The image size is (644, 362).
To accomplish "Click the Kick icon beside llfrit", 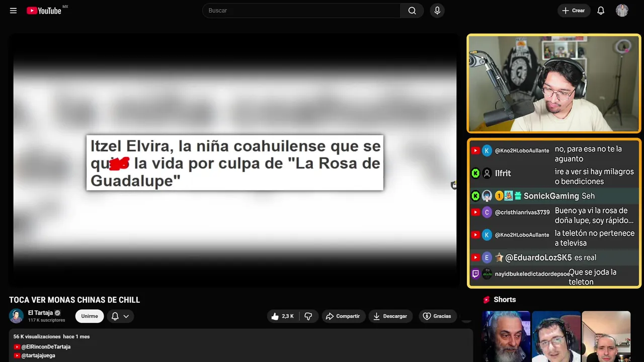I will tap(475, 173).
